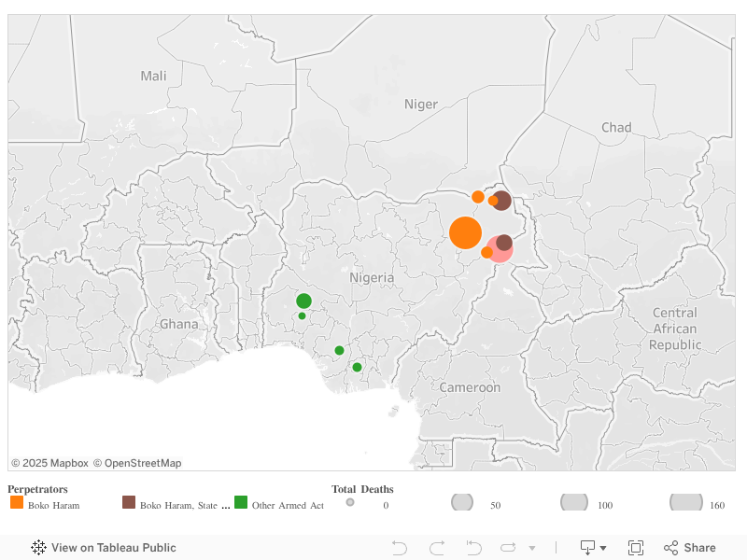This screenshot has width=747, height=560.
Task: Select the brown Boko Haram, State legend item
Action: 129,502
